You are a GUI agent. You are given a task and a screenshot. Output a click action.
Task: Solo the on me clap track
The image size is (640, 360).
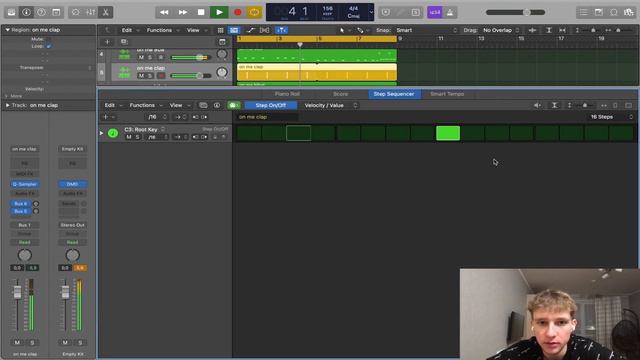pos(150,76)
